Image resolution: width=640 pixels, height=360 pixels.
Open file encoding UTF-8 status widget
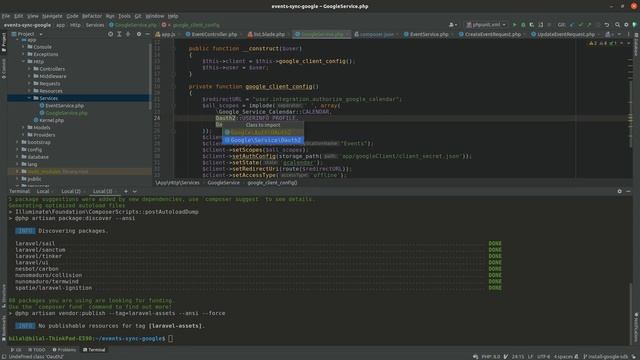pyautogui.click(x=543, y=357)
